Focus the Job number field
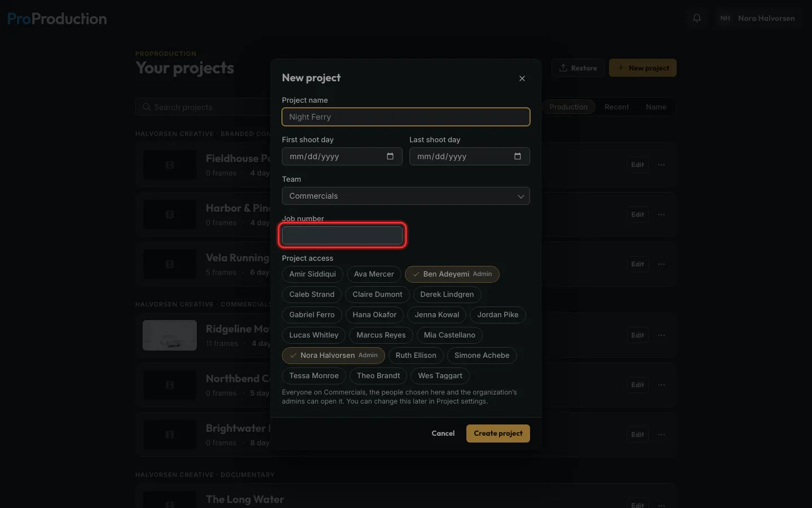 342,235
